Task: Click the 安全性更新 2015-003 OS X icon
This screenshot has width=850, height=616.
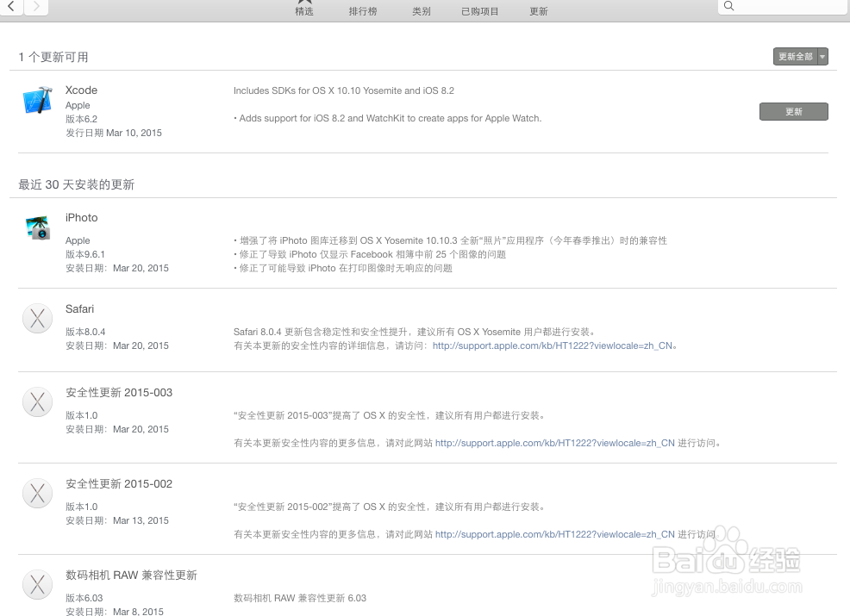Action: click(x=37, y=402)
